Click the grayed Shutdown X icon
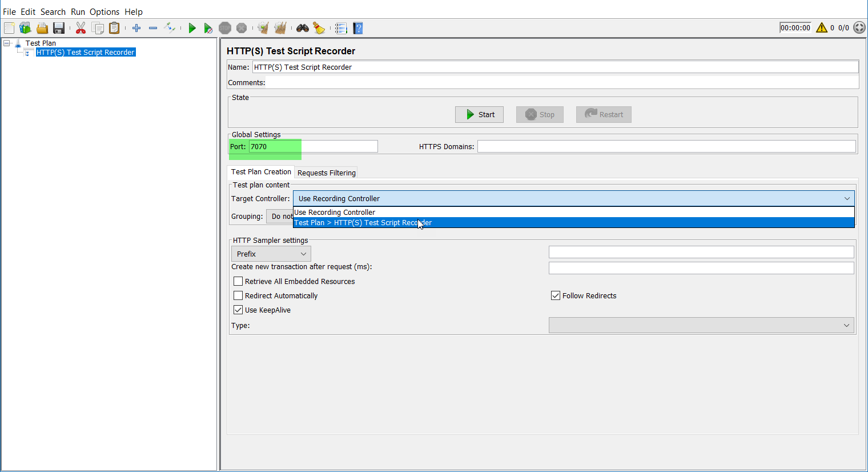Screen dimensions: 868x472 [x=242, y=28]
